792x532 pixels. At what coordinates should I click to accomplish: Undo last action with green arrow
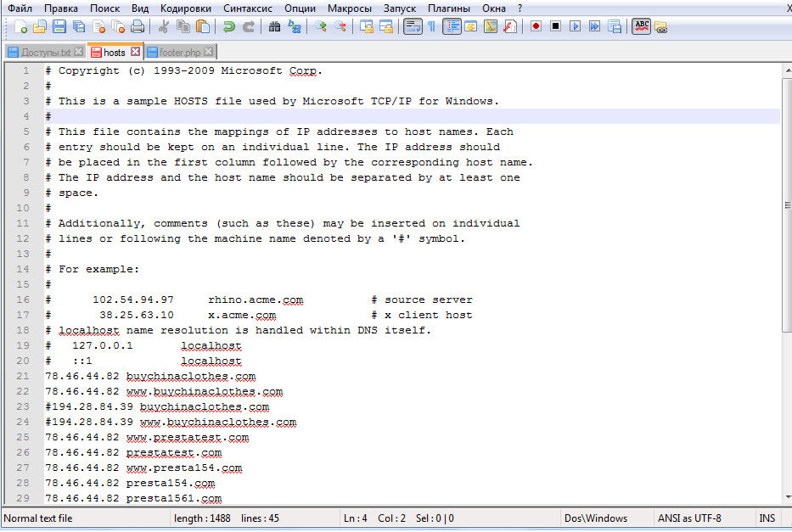coord(229,26)
